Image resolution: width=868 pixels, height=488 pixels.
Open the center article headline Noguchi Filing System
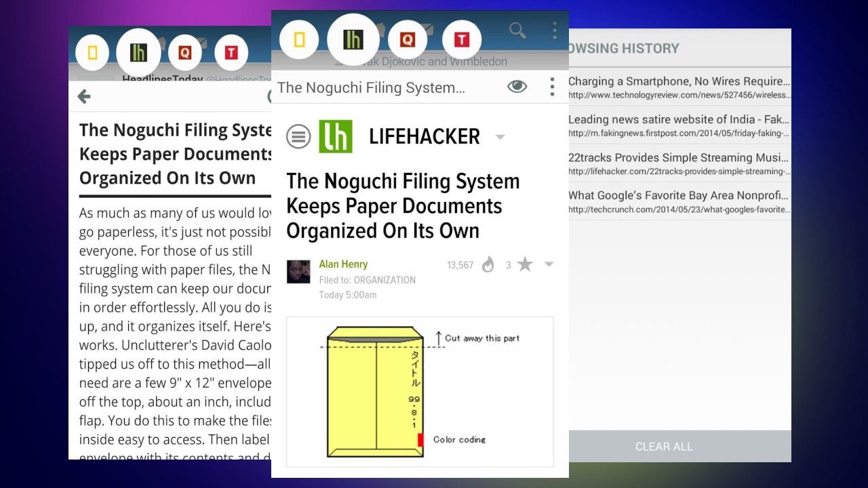pos(403,206)
